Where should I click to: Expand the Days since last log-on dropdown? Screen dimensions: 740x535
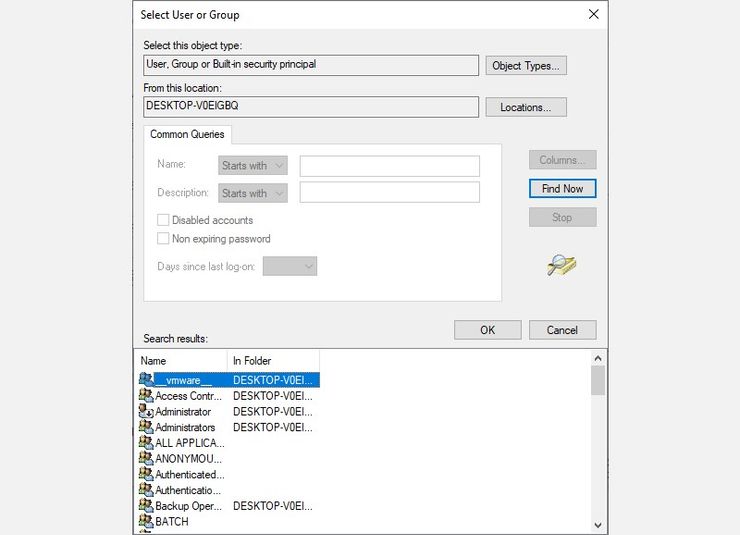tap(290, 266)
